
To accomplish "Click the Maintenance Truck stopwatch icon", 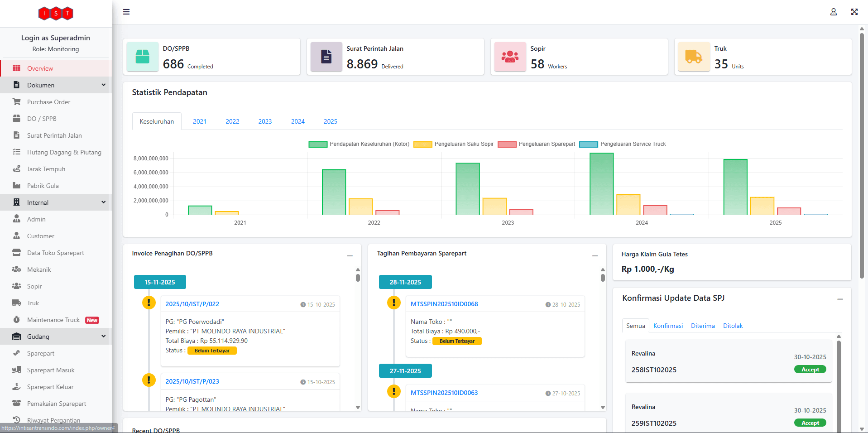I will click(x=17, y=319).
